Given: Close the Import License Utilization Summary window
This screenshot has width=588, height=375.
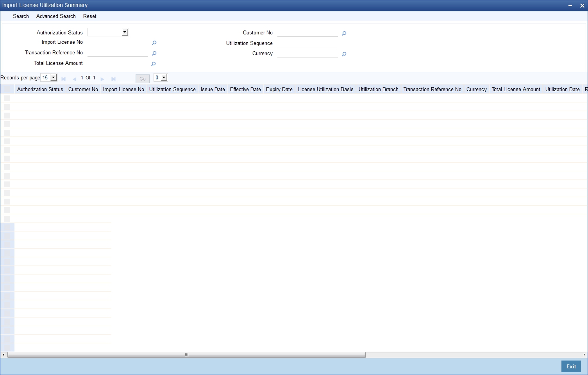Looking at the screenshot, I should (x=582, y=6).
